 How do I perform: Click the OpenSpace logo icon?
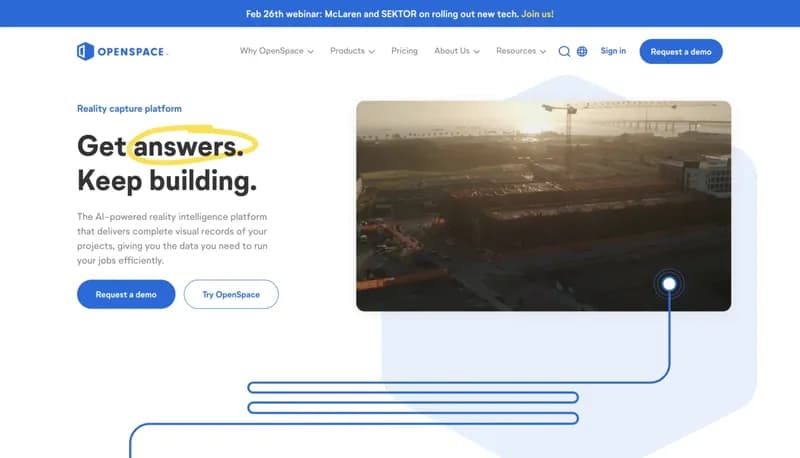click(85, 51)
